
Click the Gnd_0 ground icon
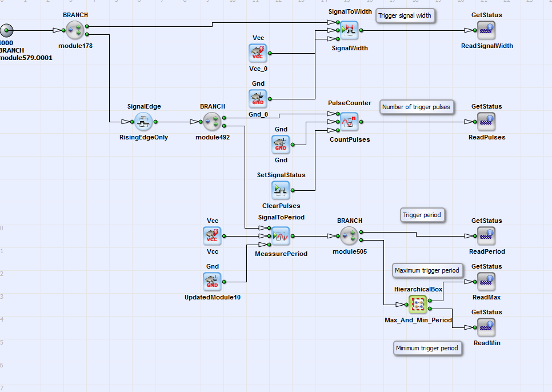(258, 98)
